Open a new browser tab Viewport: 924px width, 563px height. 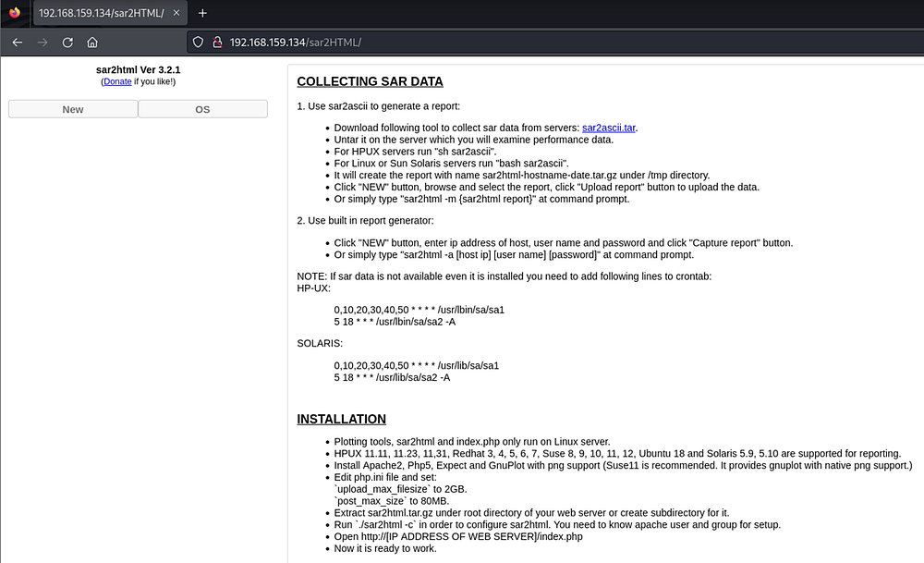(x=202, y=13)
